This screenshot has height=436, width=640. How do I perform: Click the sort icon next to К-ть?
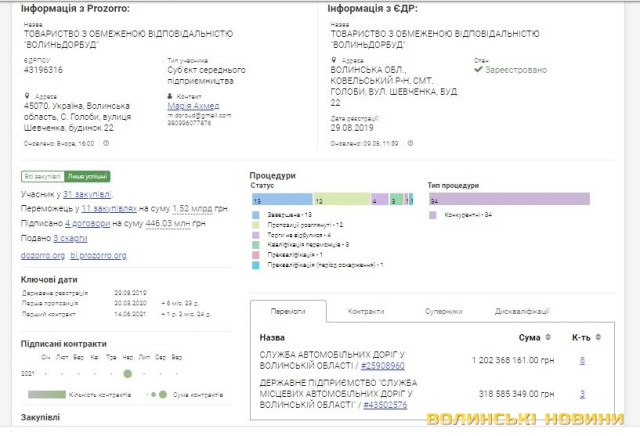[x=598, y=338]
